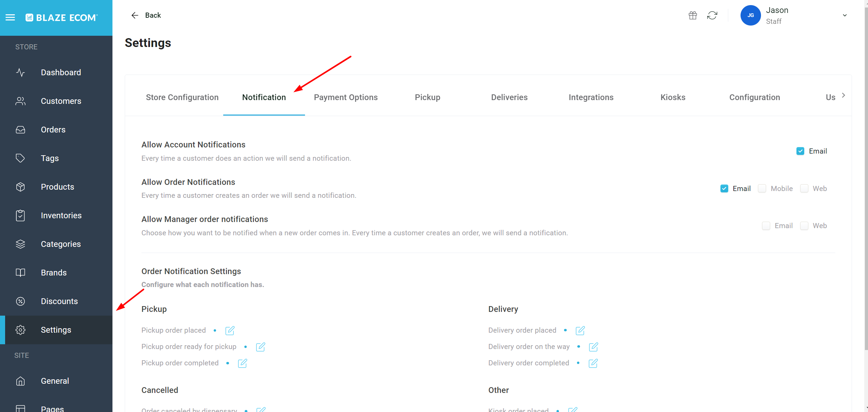
Task: Edit the Pickup order completed notification
Action: (243, 363)
